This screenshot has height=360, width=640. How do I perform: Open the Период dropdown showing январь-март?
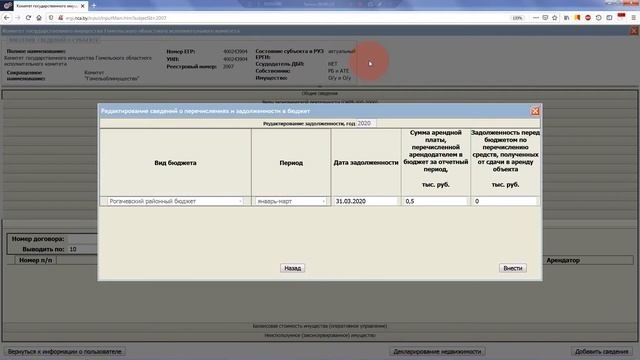click(x=291, y=201)
